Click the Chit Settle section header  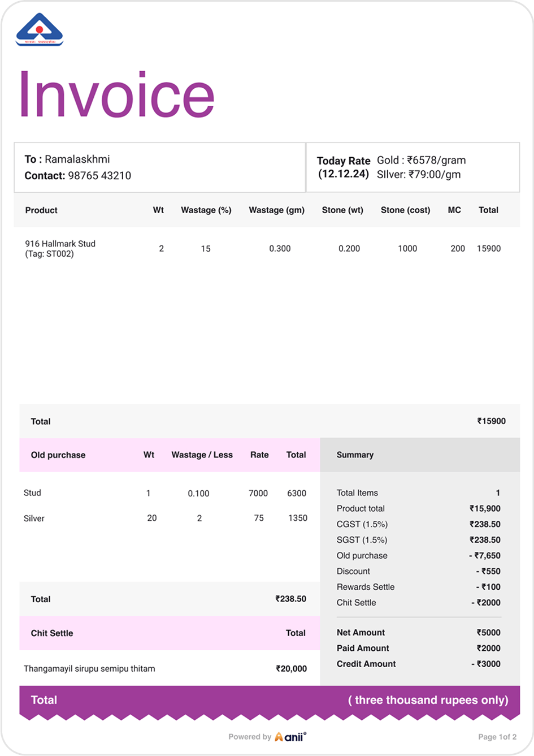pyautogui.click(x=52, y=633)
